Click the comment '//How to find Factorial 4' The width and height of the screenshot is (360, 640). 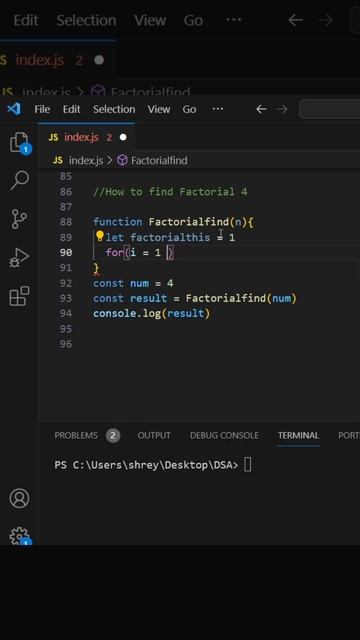coord(170,192)
